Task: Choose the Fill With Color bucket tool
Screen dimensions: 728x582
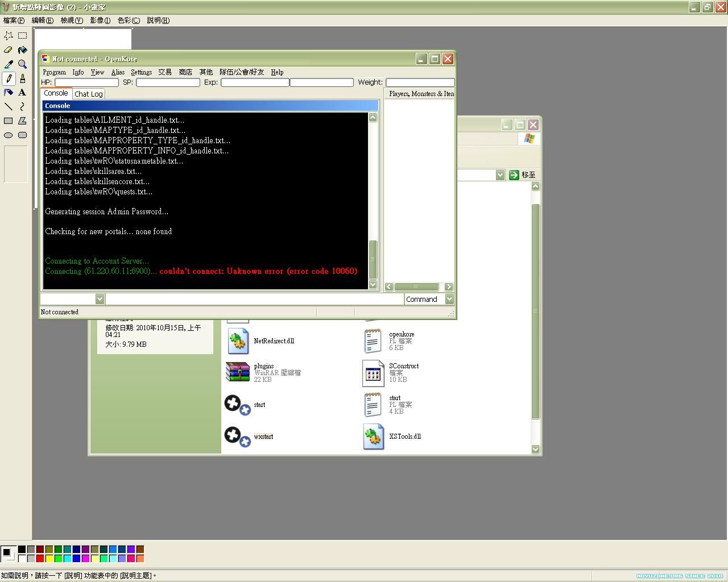Action: pyautogui.click(x=22, y=50)
